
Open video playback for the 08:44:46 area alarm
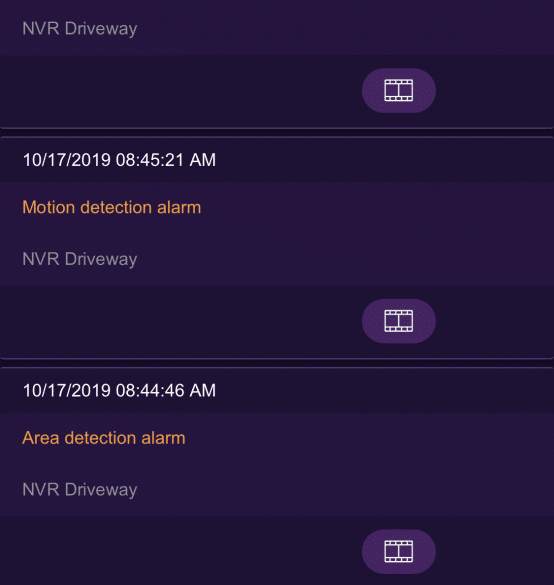398,551
